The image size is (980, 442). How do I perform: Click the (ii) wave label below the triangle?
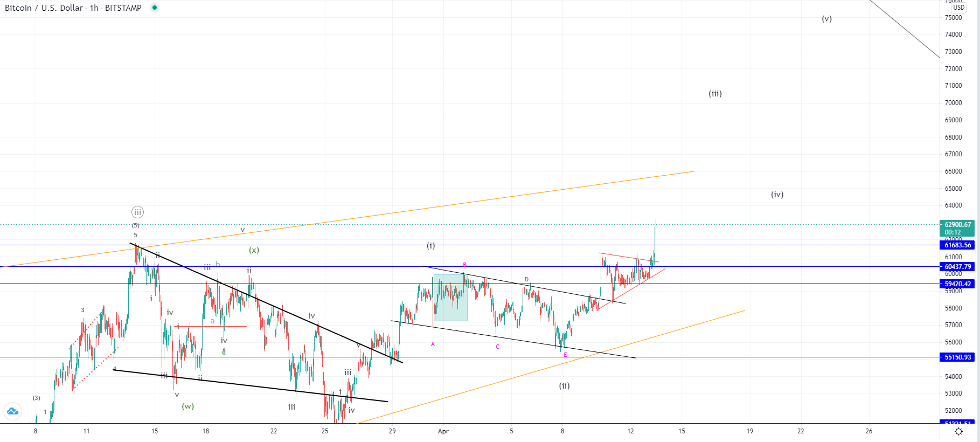564,386
